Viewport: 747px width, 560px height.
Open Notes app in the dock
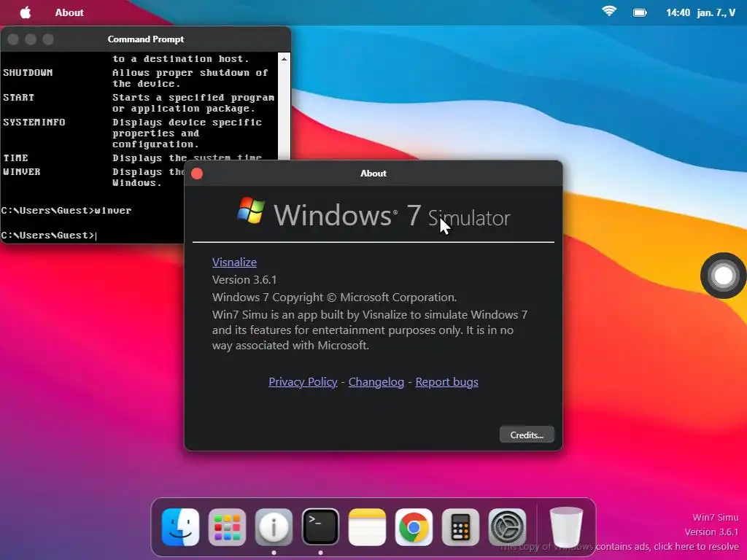(368, 527)
